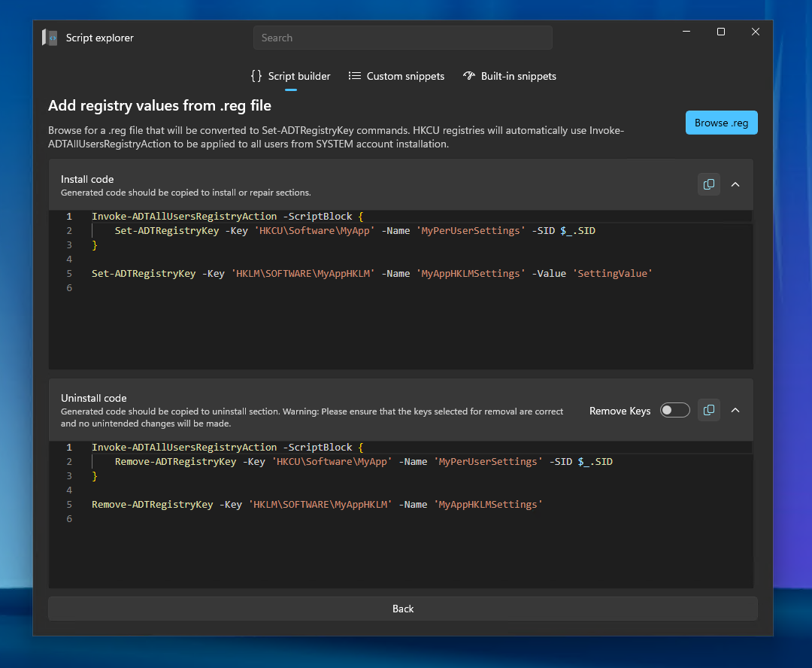Copy the Install code to clipboard
This screenshot has width=812, height=668.
click(709, 184)
